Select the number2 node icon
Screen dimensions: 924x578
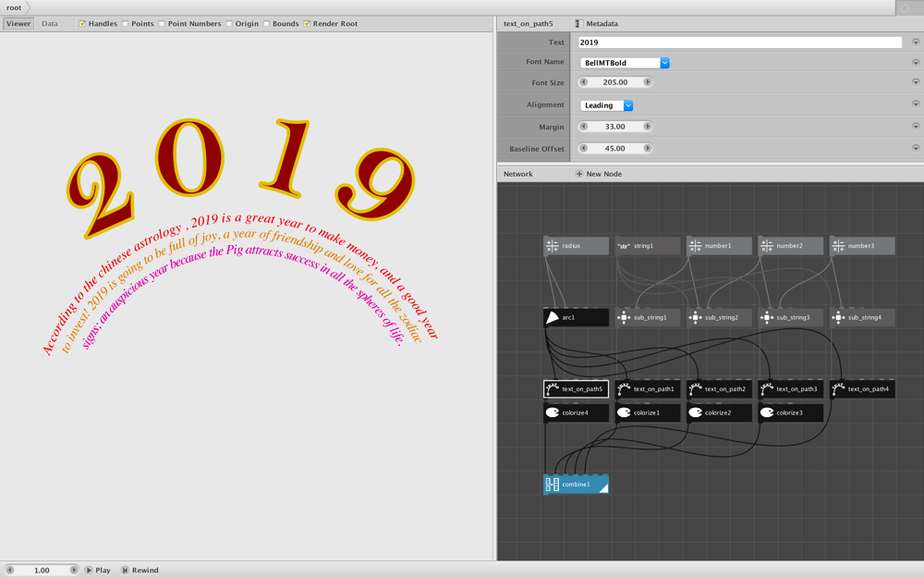tap(767, 246)
